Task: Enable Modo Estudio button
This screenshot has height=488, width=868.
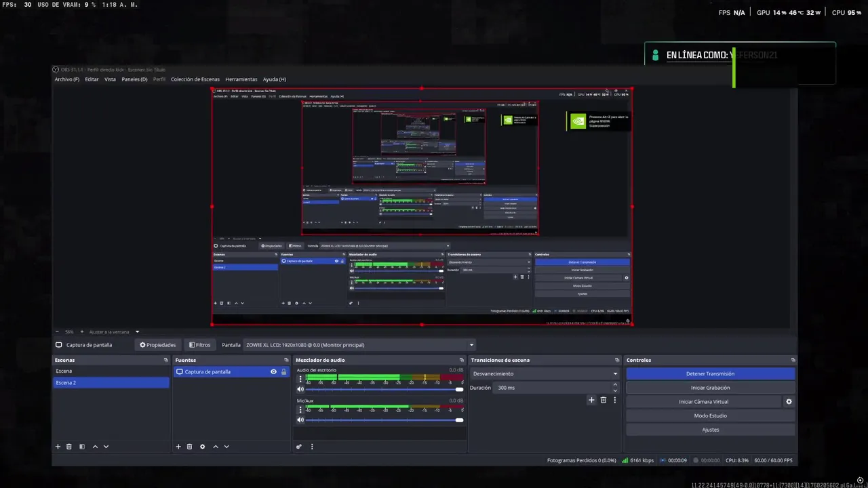Action: point(710,415)
